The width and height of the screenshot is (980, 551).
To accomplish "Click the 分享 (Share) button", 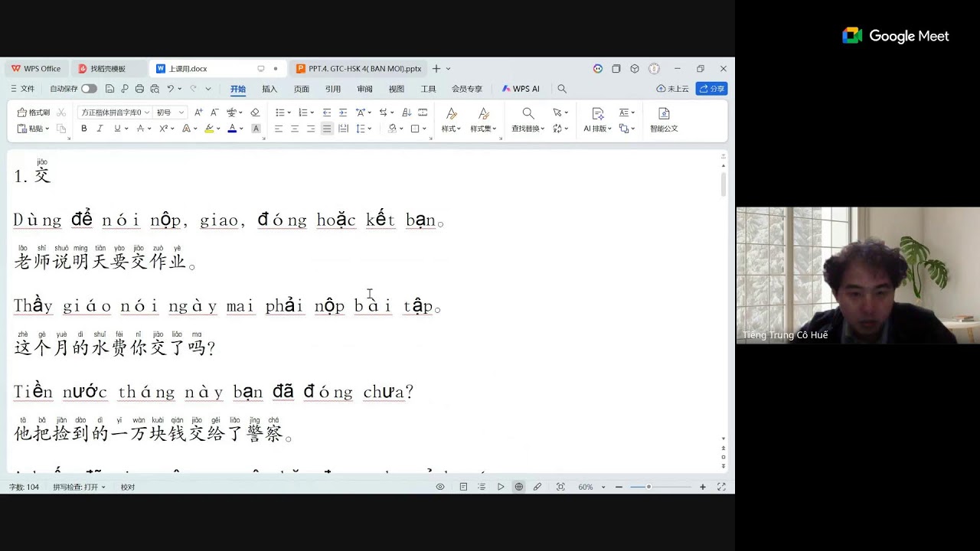I will pyautogui.click(x=712, y=89).
